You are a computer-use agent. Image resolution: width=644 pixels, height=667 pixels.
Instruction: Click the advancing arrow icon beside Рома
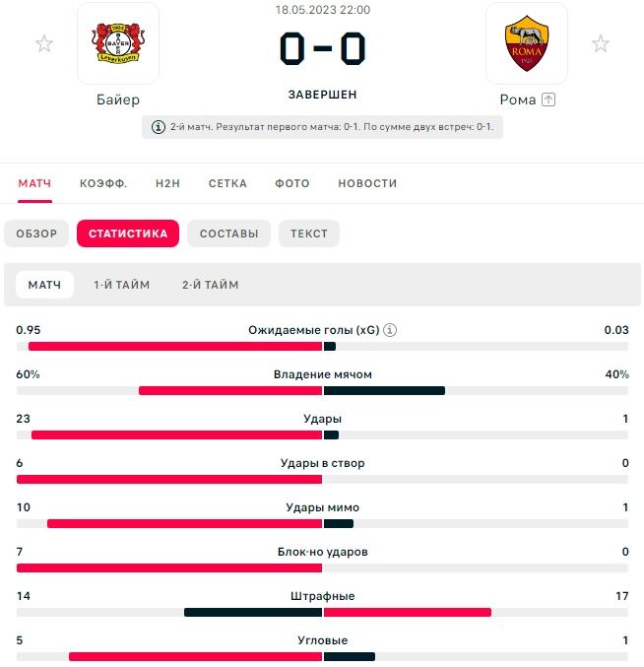click(x=549, y=100)
